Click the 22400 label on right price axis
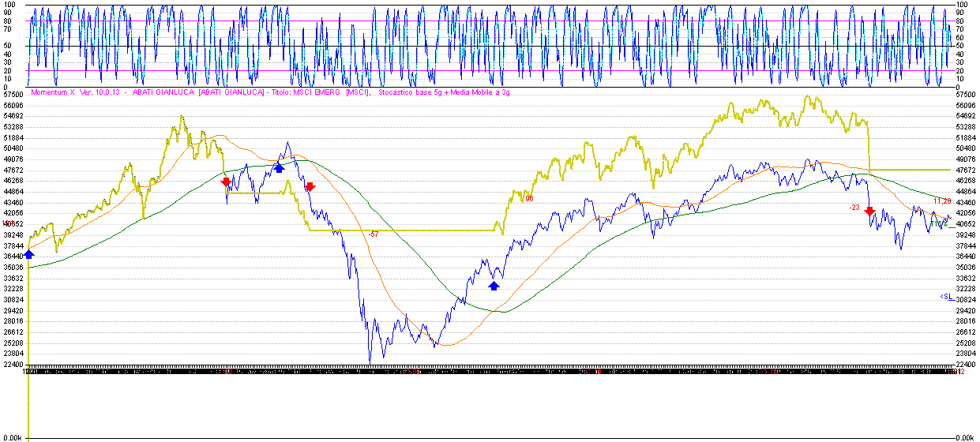Screen dimensions: 980x442 tap(966, 365)
